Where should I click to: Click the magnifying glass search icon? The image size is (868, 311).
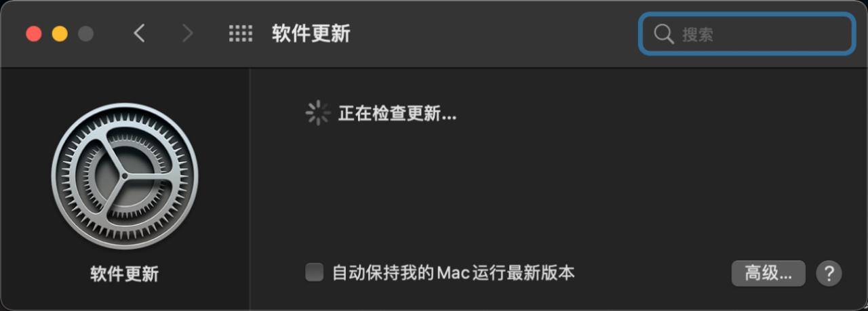click(663, 34)
